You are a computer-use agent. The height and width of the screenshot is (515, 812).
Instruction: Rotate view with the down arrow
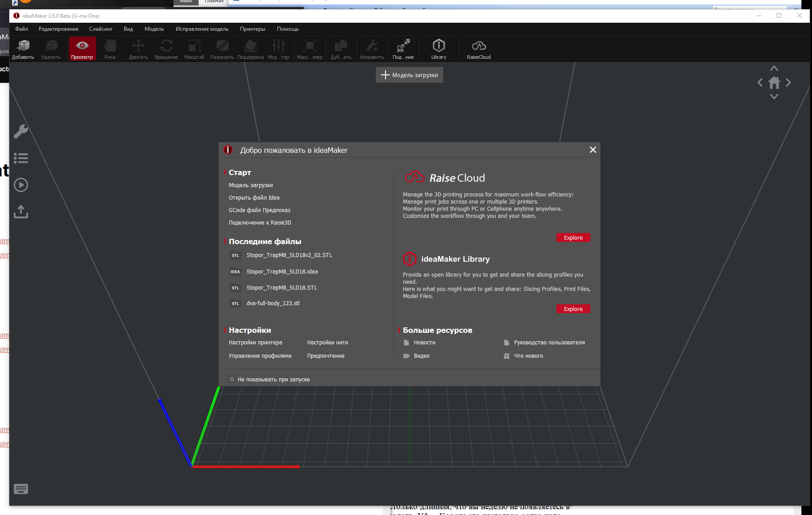pyautogui.click(x=775, y=96)
